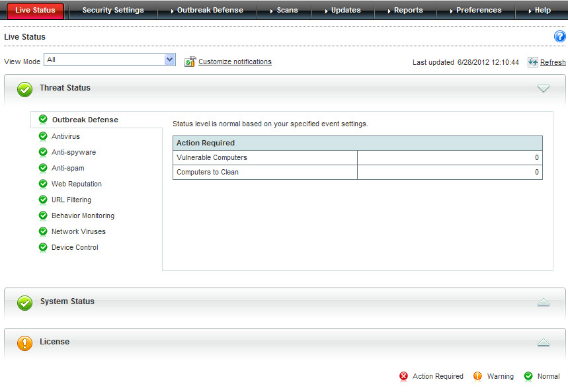Click the green status icon next to Device Control
The height and width of the screenshot is (392, 568).
[43, 247]
